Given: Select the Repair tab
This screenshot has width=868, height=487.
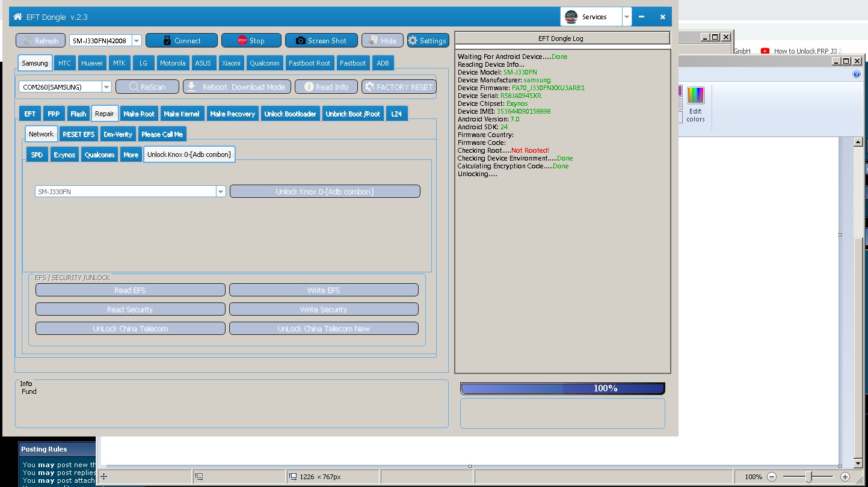Looking at the screenshot, I should pyautogui.click(x=105, y=114).
